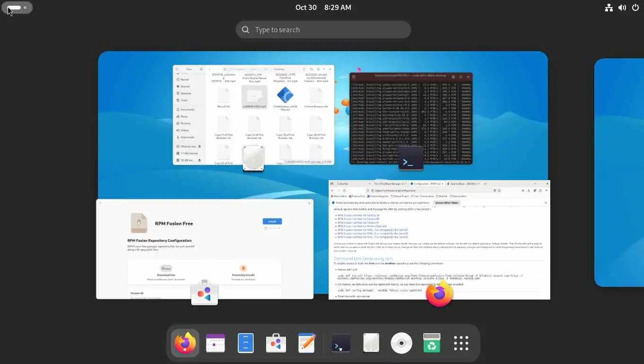Click Firefox reload button in browser window
Viewport: 644px width, 364px height.
[344, 190]
